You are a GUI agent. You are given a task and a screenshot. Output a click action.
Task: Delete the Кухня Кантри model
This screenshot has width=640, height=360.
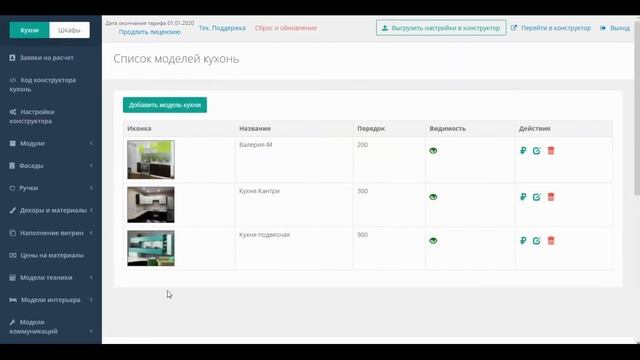(551, 197)
